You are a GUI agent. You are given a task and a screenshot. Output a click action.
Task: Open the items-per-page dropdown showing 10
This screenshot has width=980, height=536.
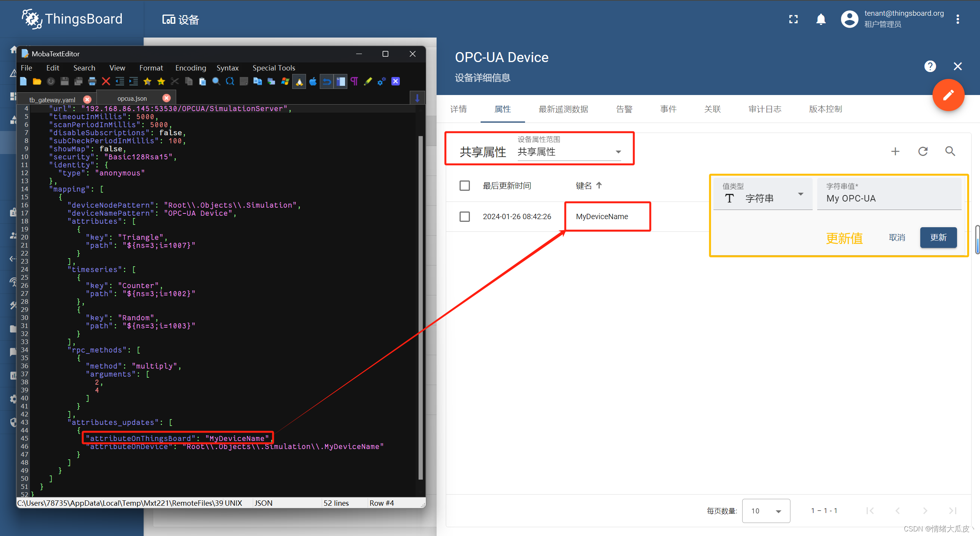(x=766, y=511)
